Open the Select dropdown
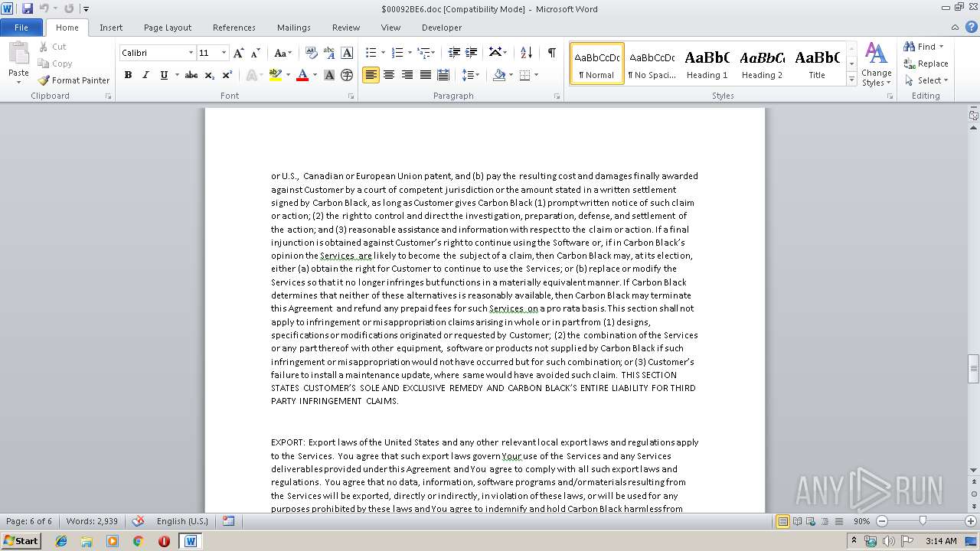 point(926,80)
